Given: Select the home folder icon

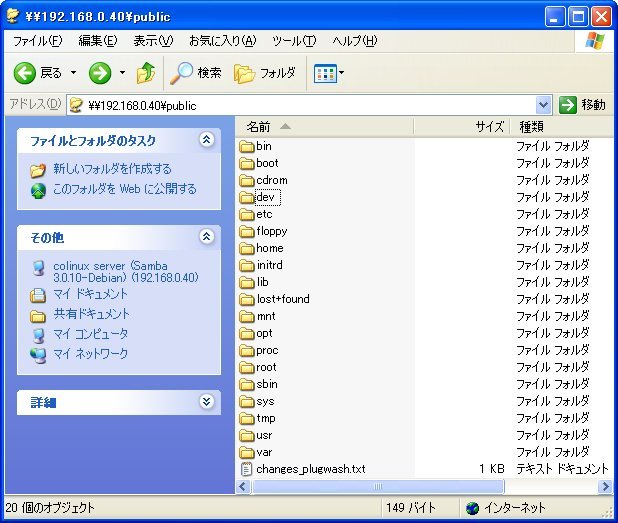Looking at the screenshot, I should [247, 249].
